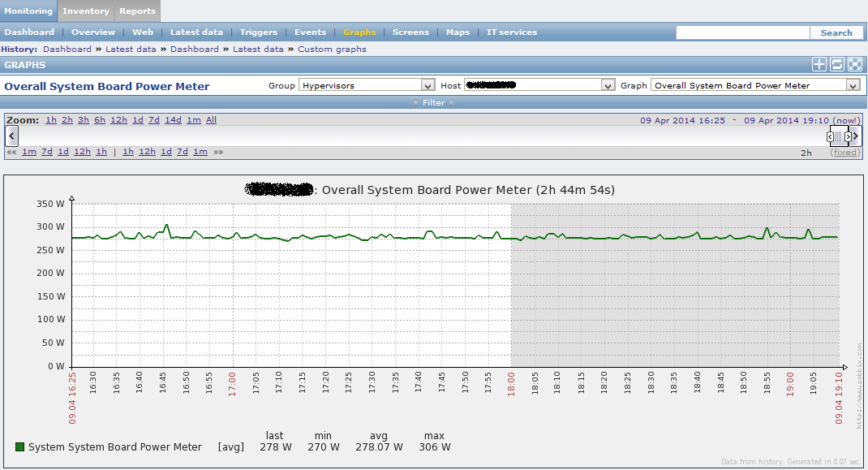Open the Host dropdown

click(x=539, y=85)
